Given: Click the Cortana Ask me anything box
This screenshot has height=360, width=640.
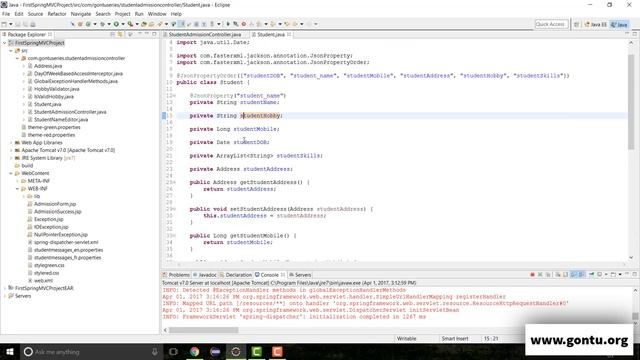Looking at the screenshot, I should point(91,351).
